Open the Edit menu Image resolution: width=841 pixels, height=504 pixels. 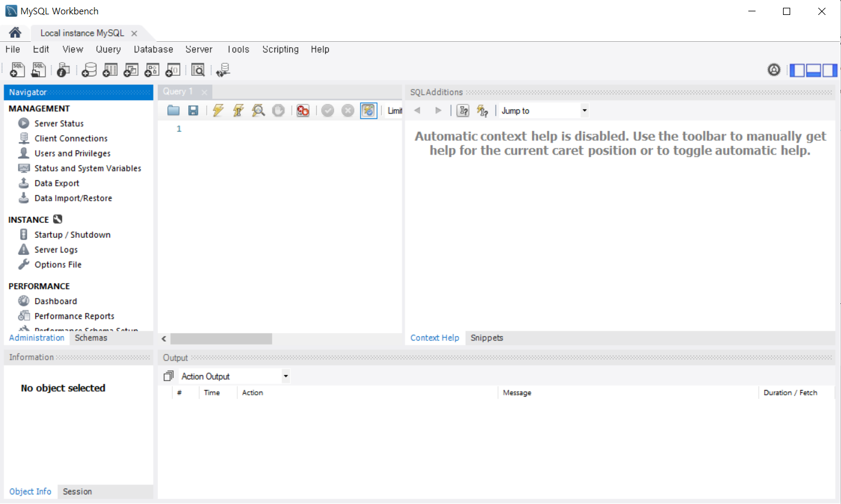41,49
